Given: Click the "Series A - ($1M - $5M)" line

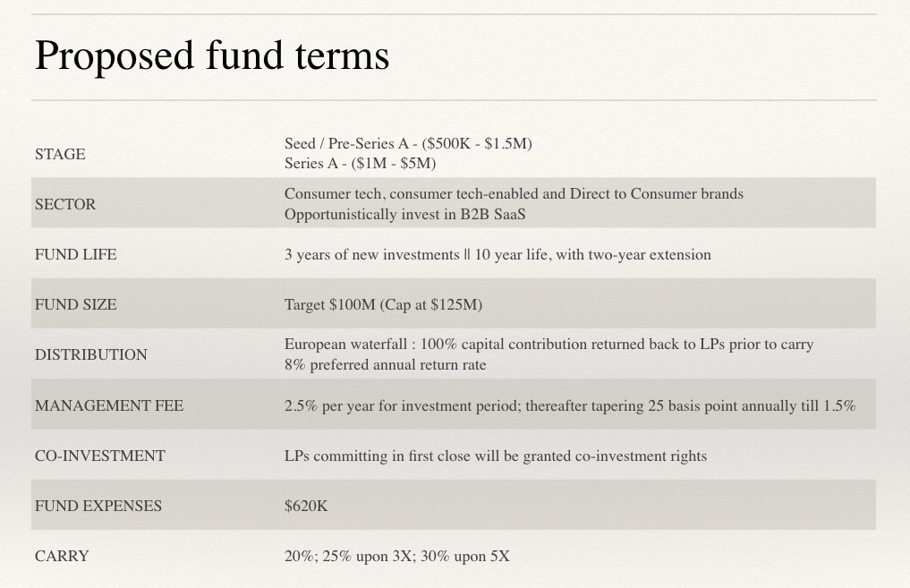Looking at the screenshot, I should [x=360, y=163].
